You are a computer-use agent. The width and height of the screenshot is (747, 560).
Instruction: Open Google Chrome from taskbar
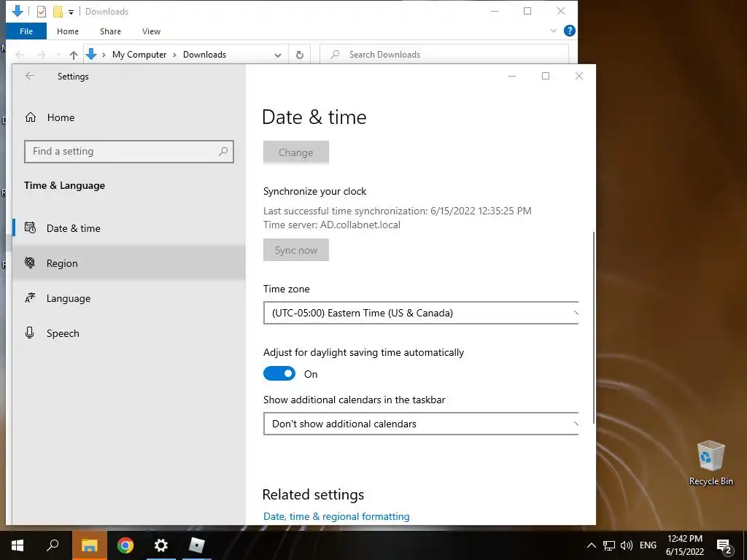pos(125,545)
